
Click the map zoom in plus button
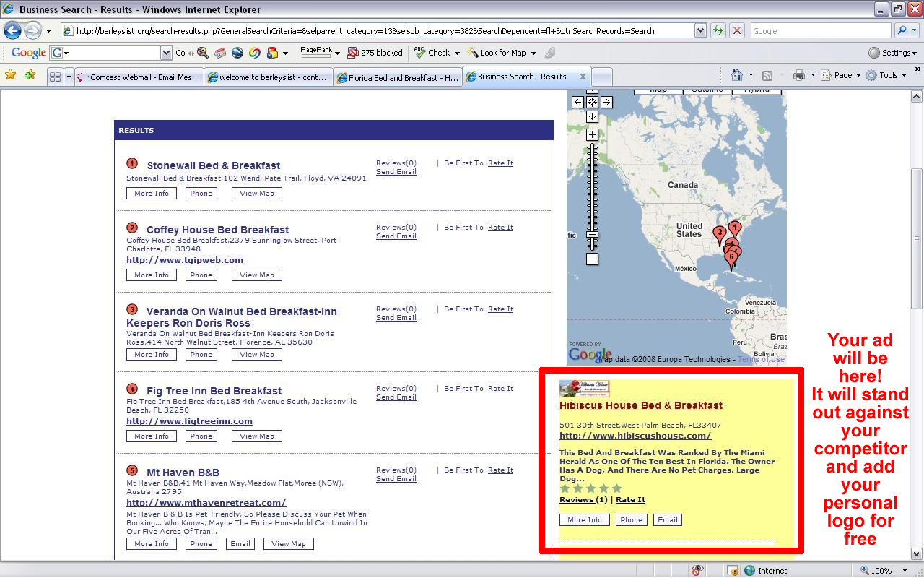(x=592, y=135)
